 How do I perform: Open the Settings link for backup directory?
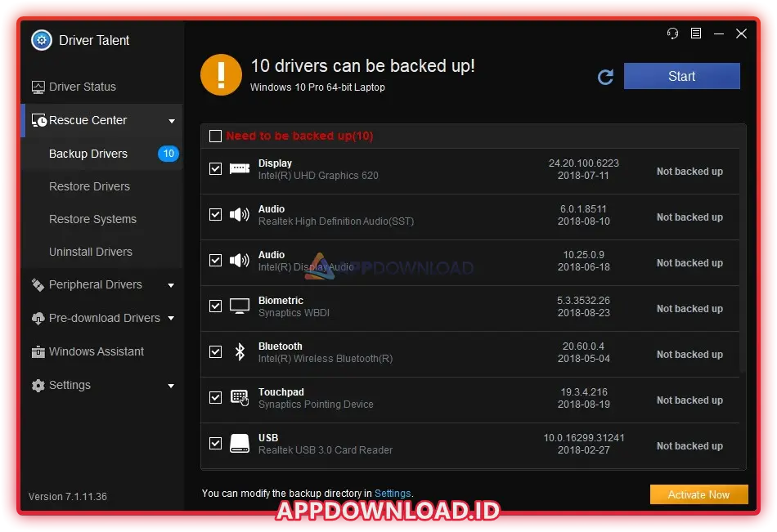coord(393,494)
